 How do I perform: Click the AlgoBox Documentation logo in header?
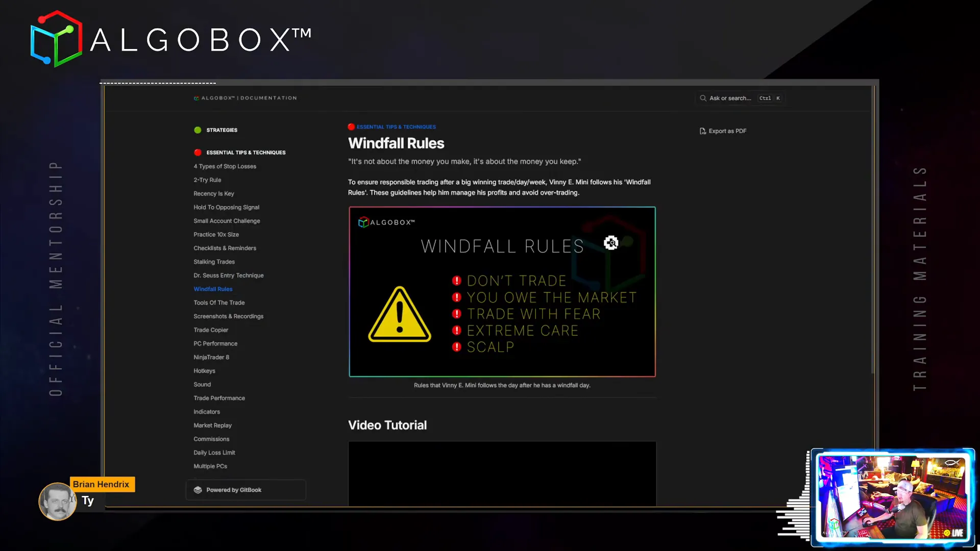pyautogui.click(x=245, y=98)
